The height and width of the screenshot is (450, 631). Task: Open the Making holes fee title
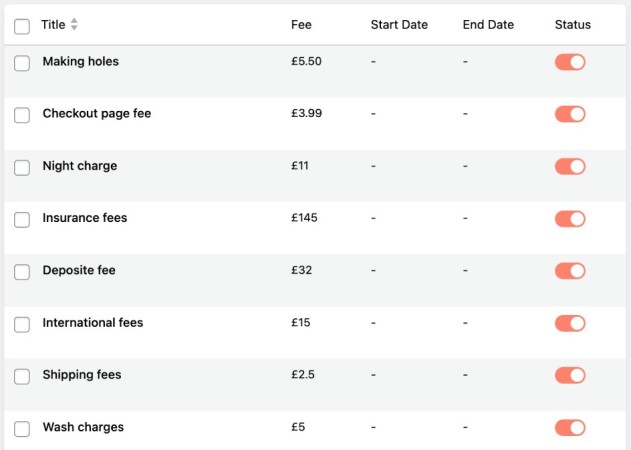pyautogui.click(x=80, y=61)
